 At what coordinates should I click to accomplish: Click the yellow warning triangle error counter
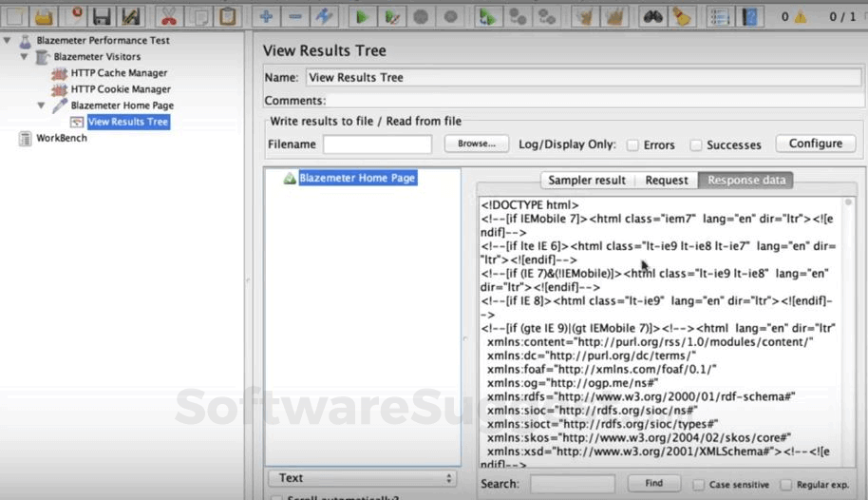[x=801, y=17]
